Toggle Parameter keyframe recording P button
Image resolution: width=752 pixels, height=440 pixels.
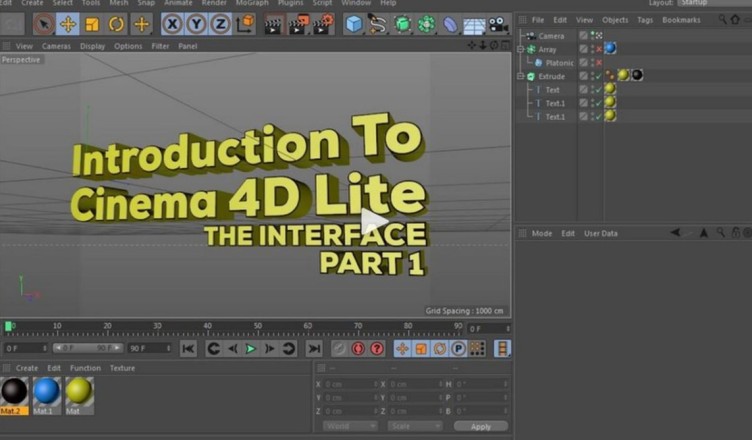[458, 349]
